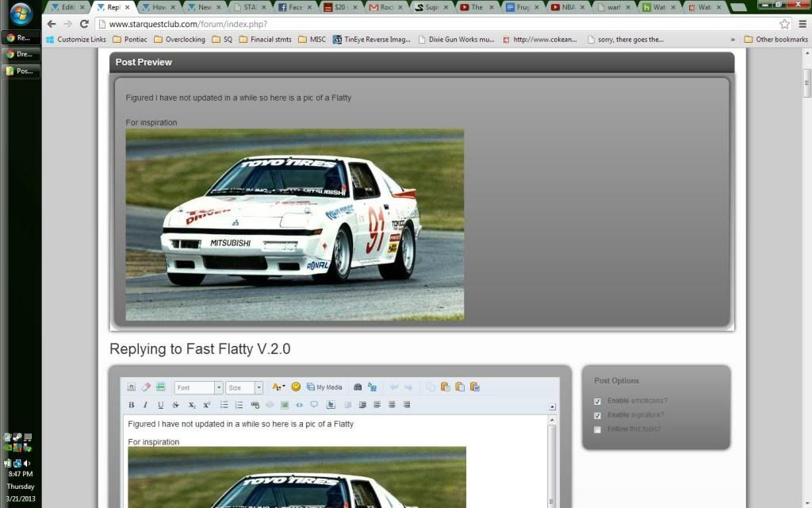Screen dimensions: 812x508
Task: Open the Size dropdown
Action: click(244, 387)
